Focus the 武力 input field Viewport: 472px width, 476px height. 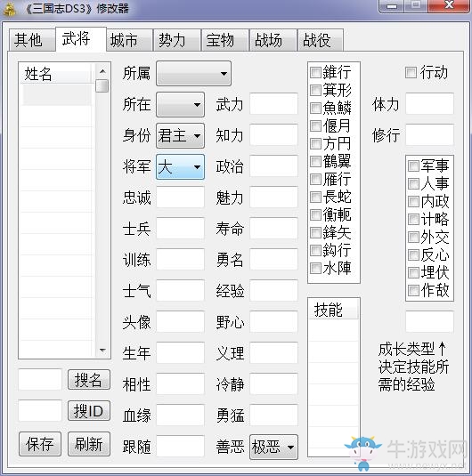[273, 104]
